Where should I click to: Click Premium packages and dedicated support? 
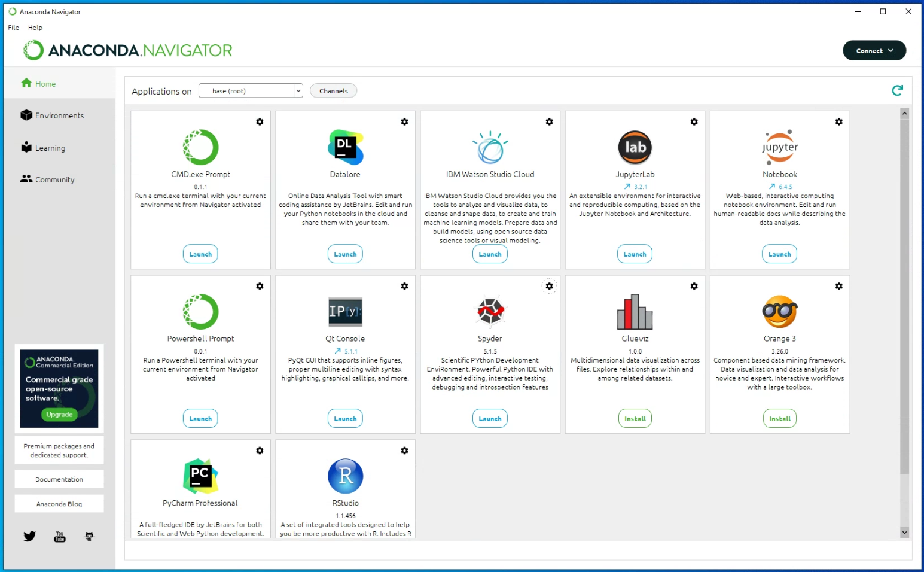59,451
